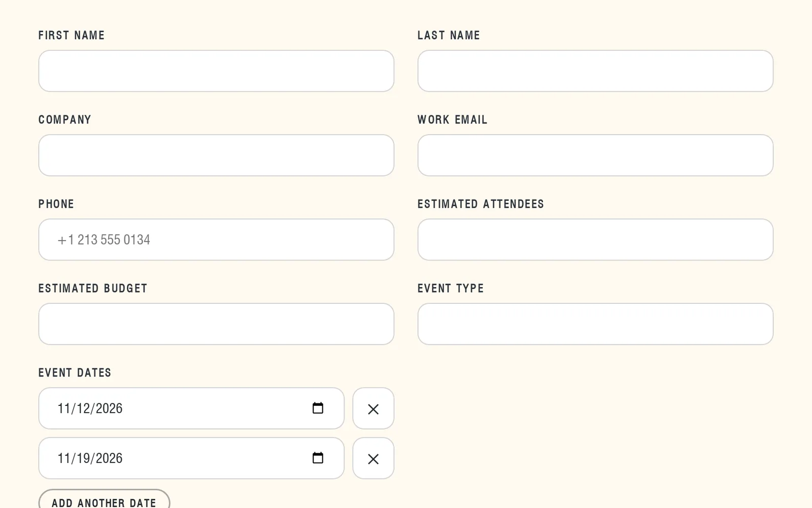Select the Work Email field
Viewport: 812px width, 508px height.
[595, 155]
